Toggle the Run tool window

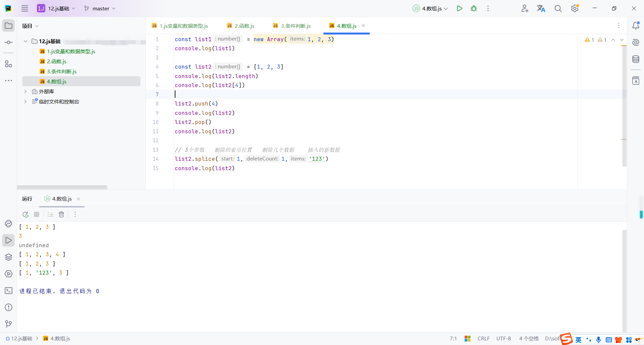(8, 240)
